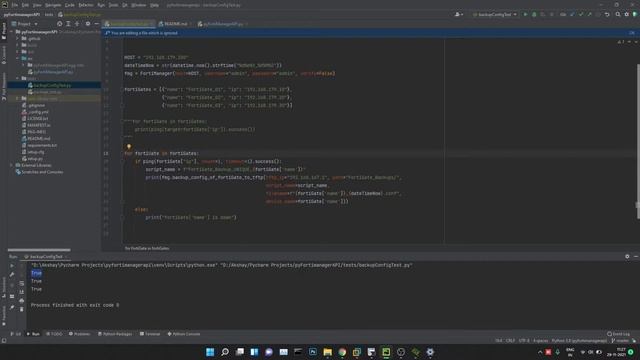
Task: Open Run panel settings gear
Action: pyautogui.click(x=627, y=256)
